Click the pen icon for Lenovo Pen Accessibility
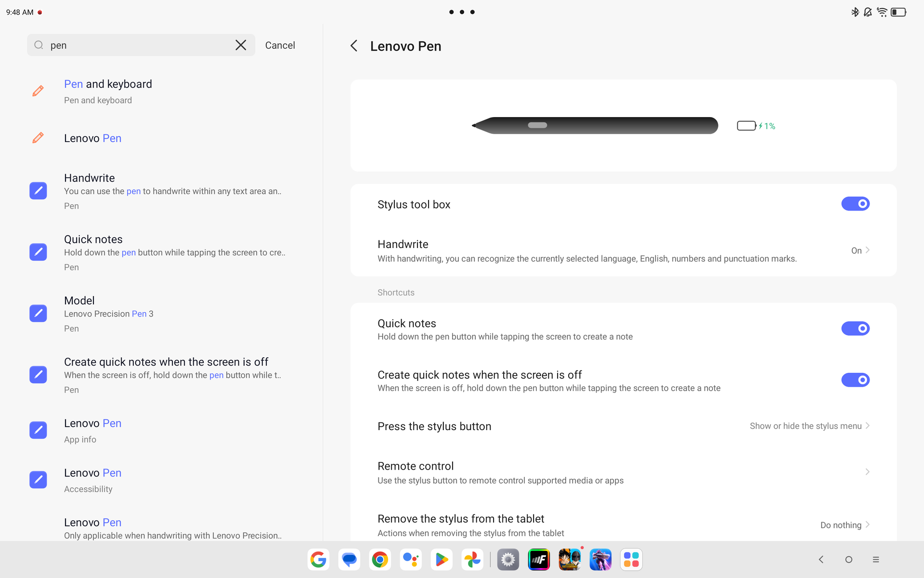Image resolution: width=924 pixels, height=578 pixels. pyautogui.click(x=38, y=480)
